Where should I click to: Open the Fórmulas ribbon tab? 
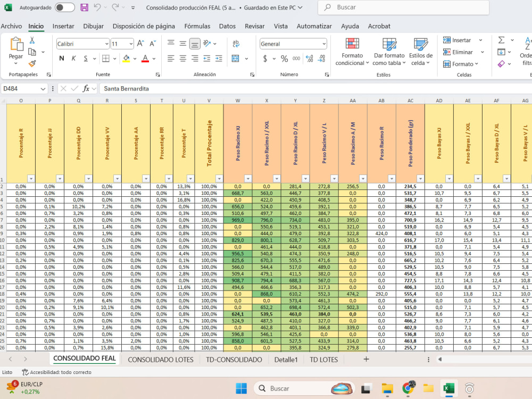click(197, 26)
